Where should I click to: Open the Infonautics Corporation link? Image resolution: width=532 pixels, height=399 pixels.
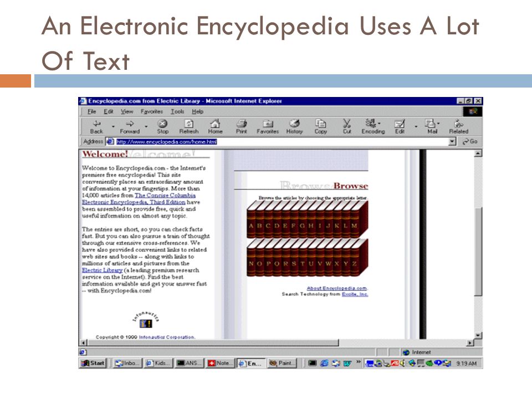pyautogui.click(x=167, y=337)
